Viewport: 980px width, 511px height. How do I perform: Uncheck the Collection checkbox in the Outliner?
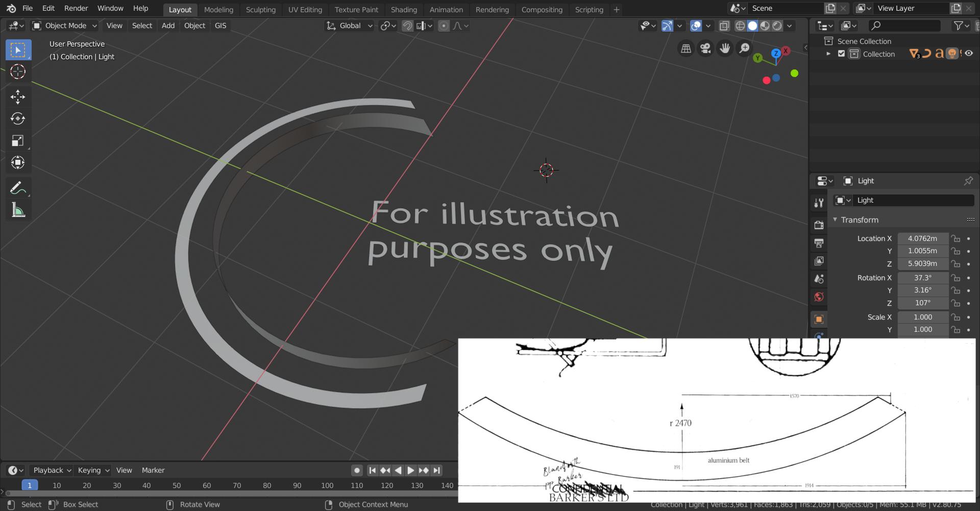841,54
